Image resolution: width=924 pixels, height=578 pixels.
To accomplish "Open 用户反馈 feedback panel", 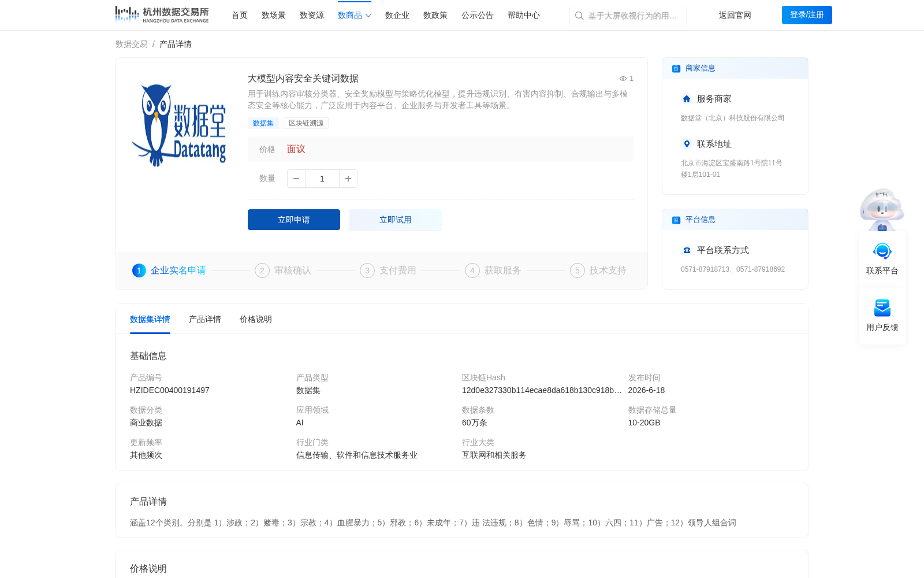I will [882, 316].
